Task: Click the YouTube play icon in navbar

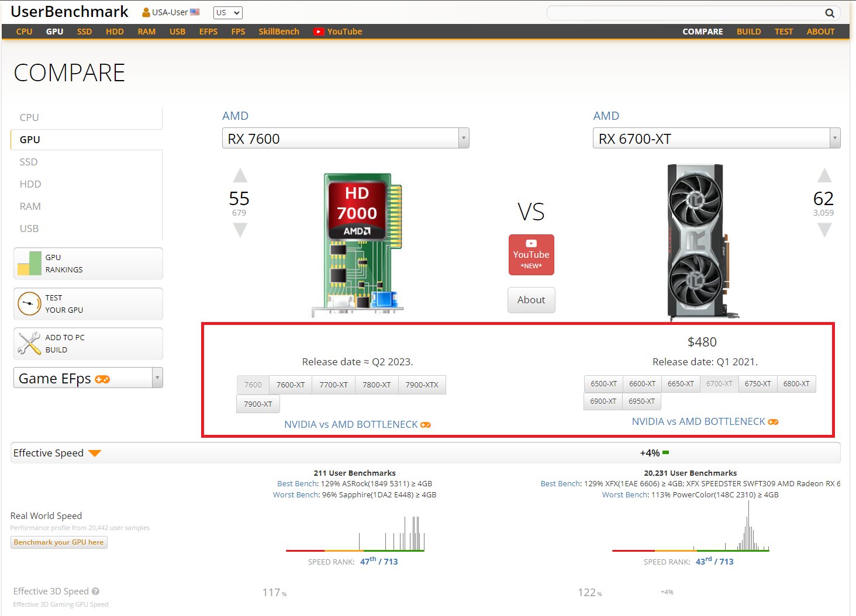Action: (x=319, y=32)
